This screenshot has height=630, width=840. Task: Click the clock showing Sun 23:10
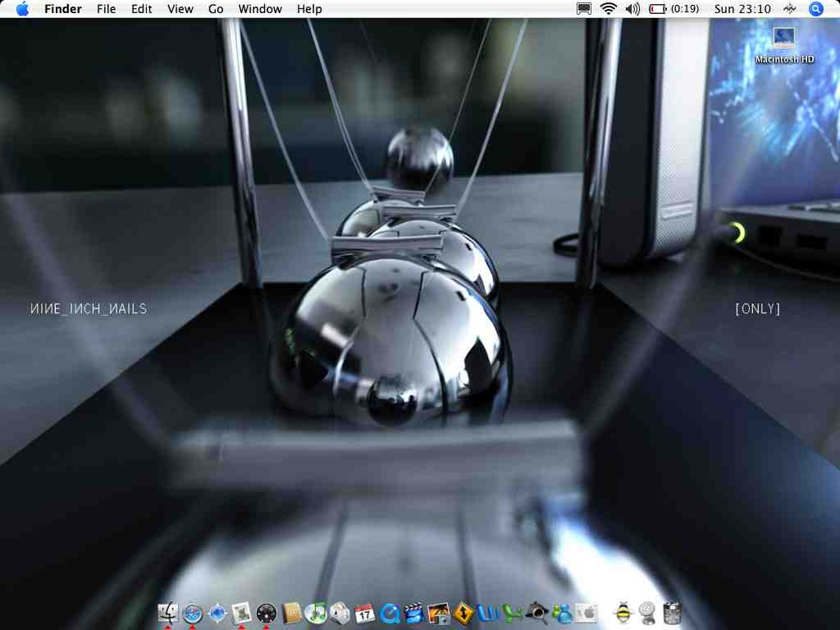(742, 9)
